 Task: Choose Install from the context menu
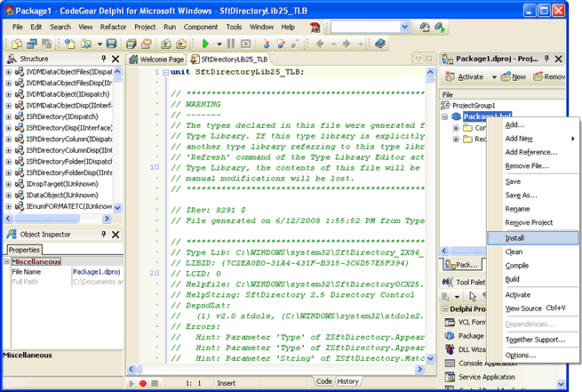point(532,238)
